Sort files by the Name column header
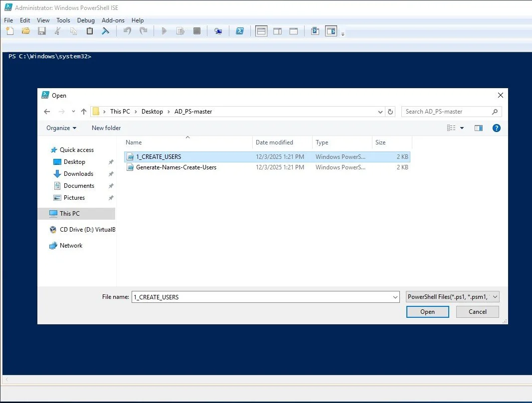 [187, 142]
